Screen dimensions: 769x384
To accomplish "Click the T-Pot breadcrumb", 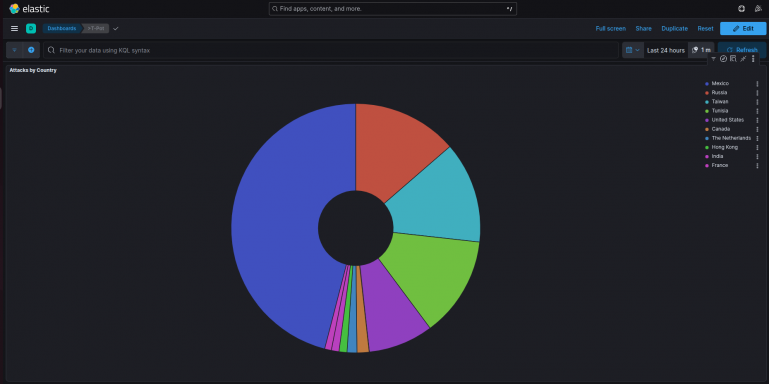I will 96,28.
